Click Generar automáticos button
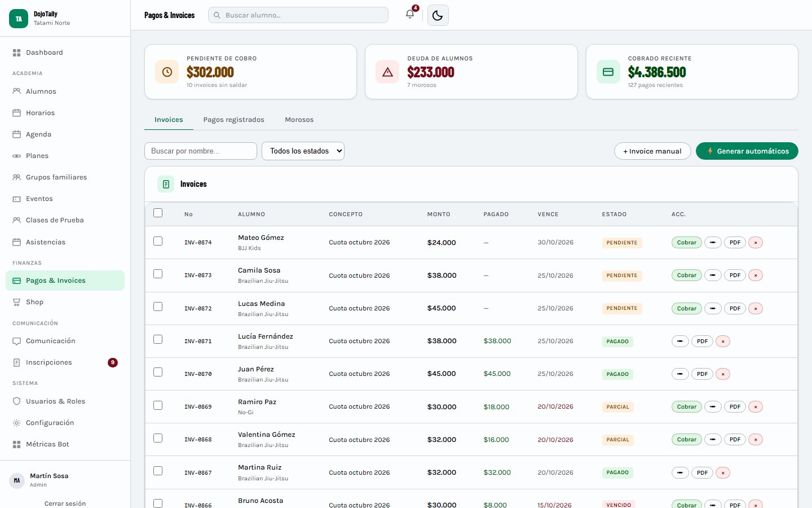The image size is (812, 508). 747,151
